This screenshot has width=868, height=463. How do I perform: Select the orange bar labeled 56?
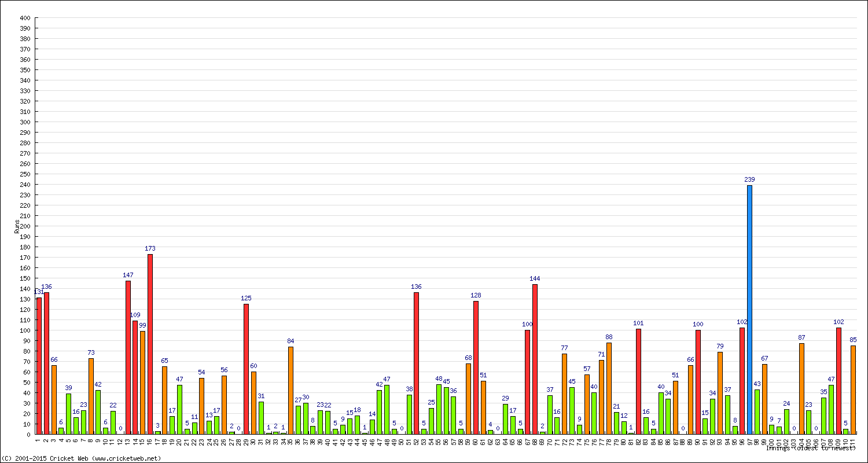(224, 405)
